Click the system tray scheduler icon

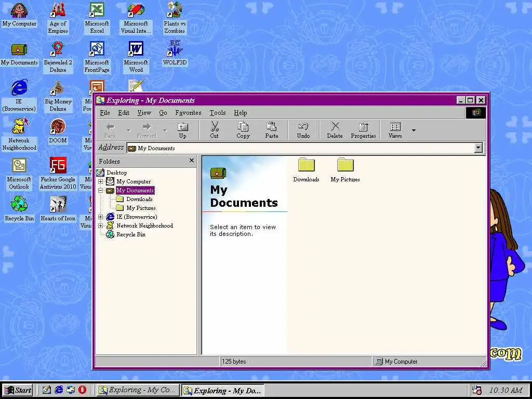(x=477, y=390)
